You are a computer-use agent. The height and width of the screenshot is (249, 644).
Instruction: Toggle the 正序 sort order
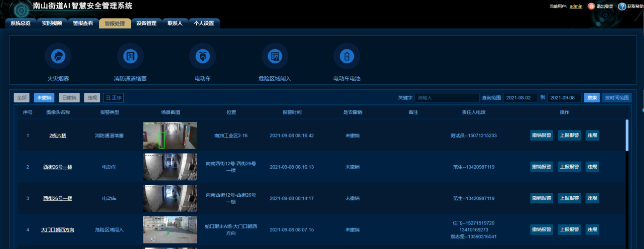click(113, 98)
